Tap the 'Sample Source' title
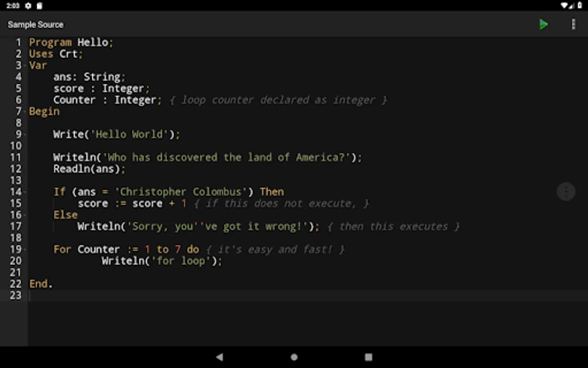This screenshot has width=588, height=368. (36, 25)
